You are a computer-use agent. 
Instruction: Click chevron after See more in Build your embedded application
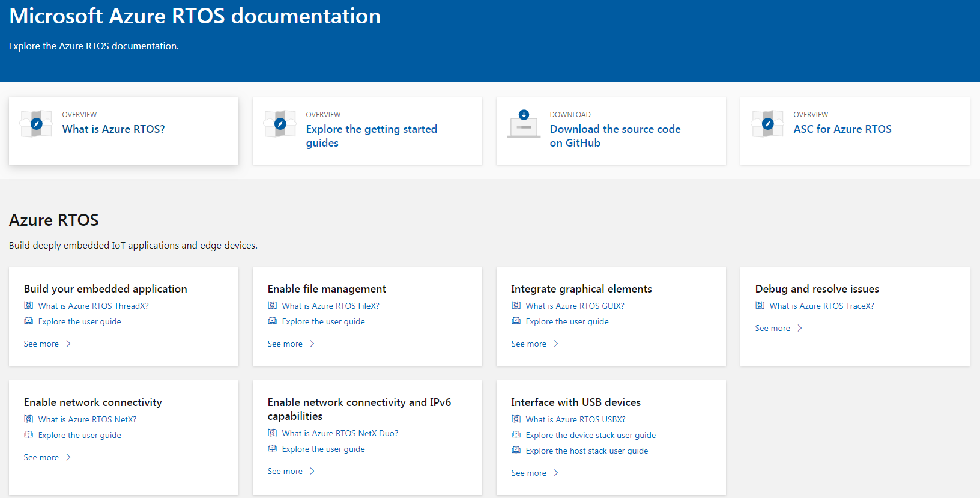pyautogui.click(x=68, y=344)
